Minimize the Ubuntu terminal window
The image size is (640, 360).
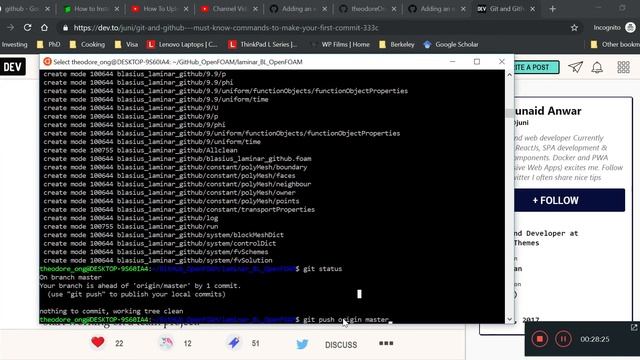(x=452, y=62)
